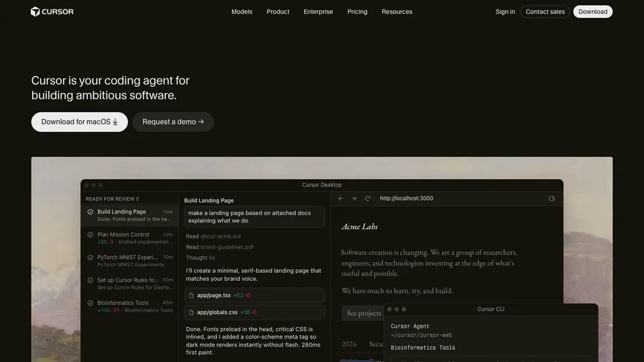Click the Contact sales button
Screen dimensions: 644x362
pos(545,12)
